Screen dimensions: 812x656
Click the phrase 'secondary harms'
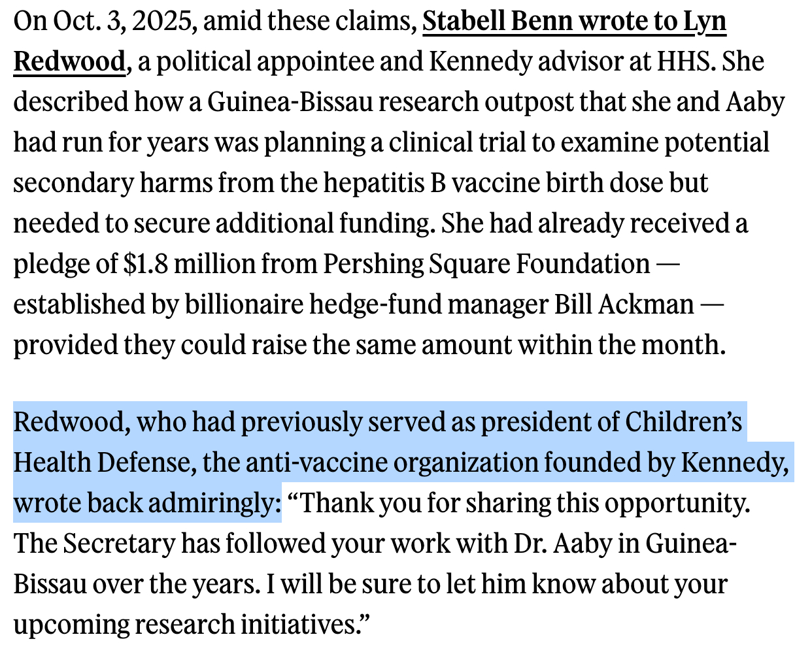tap(112, 183)
